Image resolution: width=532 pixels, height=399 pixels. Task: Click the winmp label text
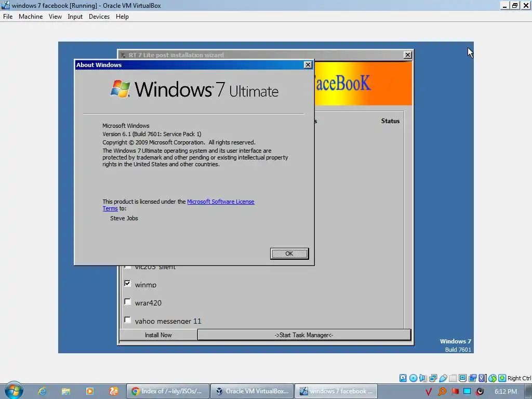(x=145, y=285)
